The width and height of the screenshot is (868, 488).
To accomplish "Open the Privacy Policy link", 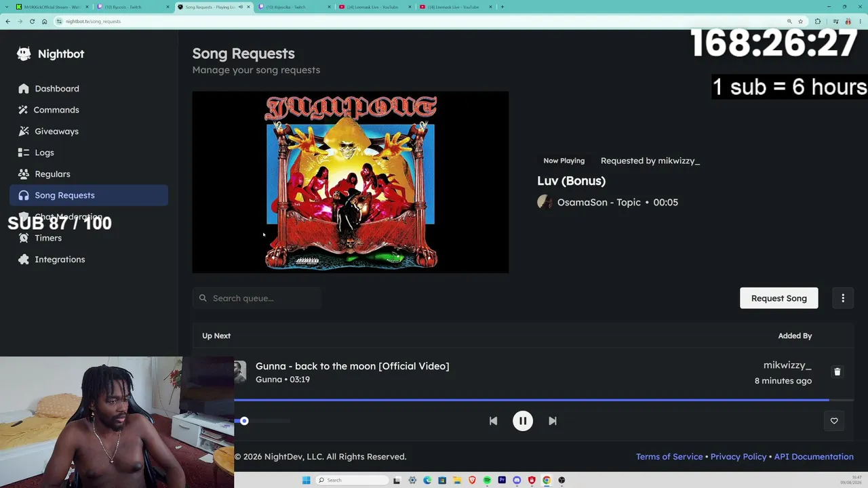I will [x=738, y=457].
